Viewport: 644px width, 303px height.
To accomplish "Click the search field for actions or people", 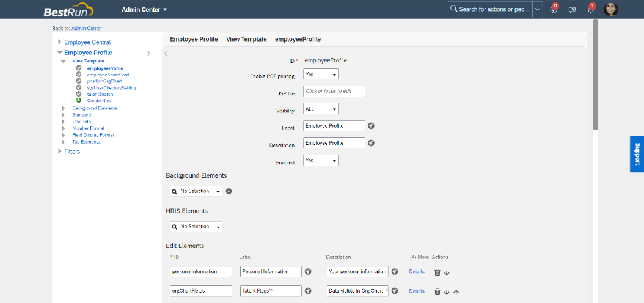I will coord(490,9).
